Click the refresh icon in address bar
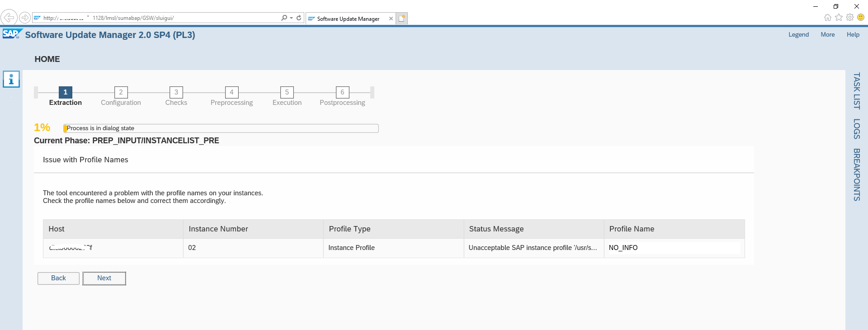This screenshot has height=330, width=868. coord(299,18)
